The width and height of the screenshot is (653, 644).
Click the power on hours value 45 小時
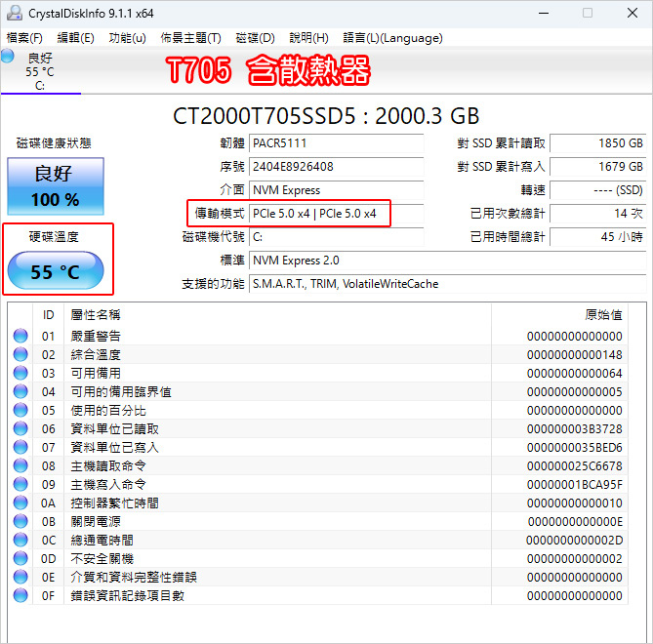pyautogui.click(x=598, y=237)
